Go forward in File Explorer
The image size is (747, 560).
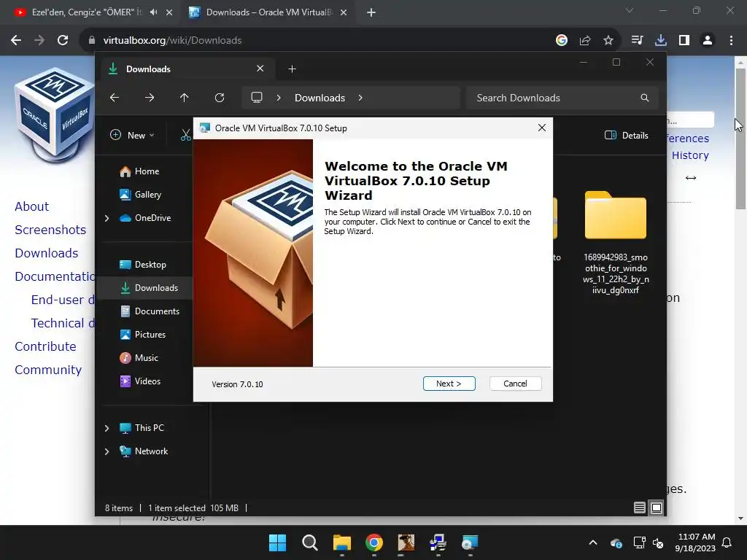149,98
